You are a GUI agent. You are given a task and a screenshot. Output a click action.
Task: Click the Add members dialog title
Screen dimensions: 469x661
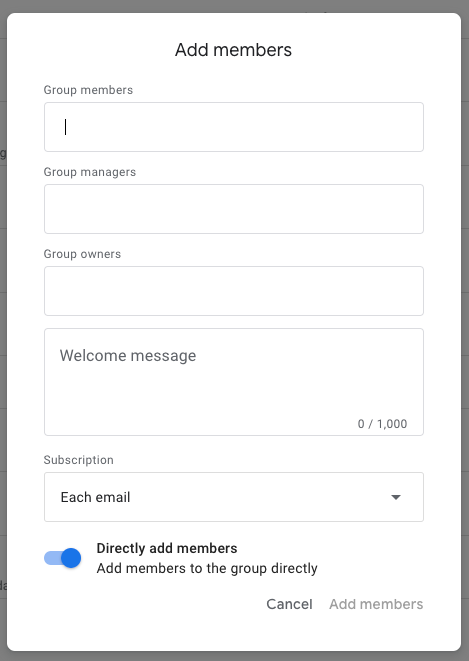tap(233, 50)
